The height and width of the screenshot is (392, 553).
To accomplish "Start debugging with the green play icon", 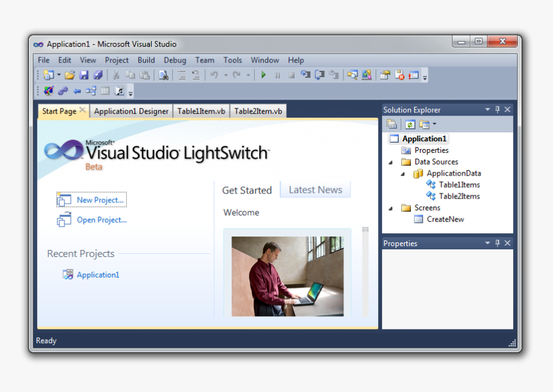I will point(263,75).
